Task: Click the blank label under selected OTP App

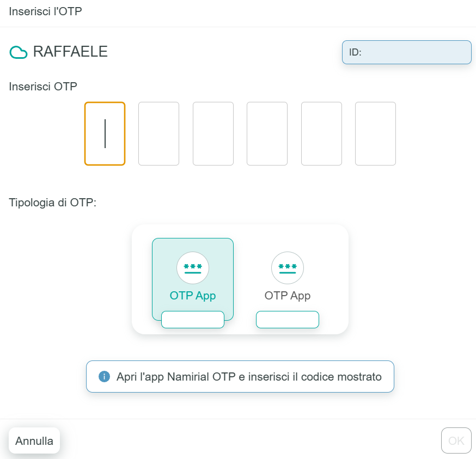Action: coord(193,320)
